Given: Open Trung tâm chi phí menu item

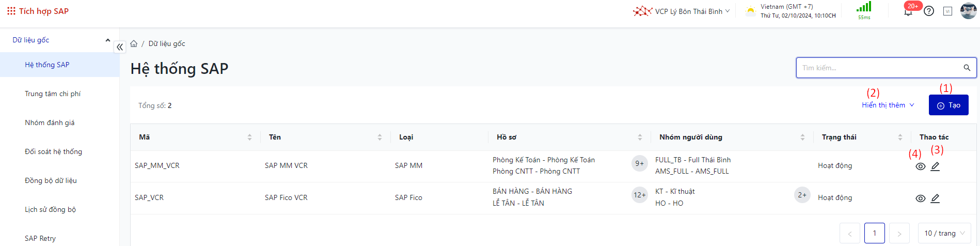Looking at the screenshot, I should [53, 94].
